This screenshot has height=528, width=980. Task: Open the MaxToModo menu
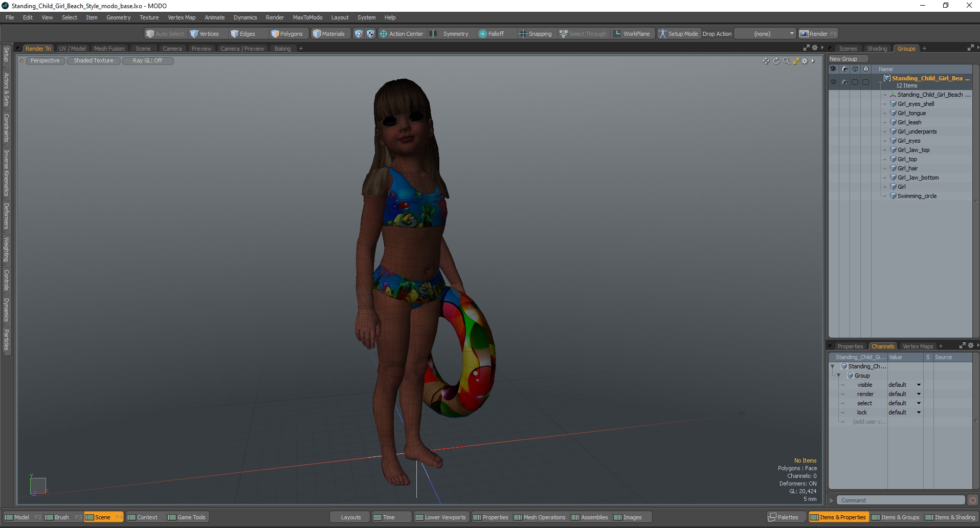pos(307,17)
